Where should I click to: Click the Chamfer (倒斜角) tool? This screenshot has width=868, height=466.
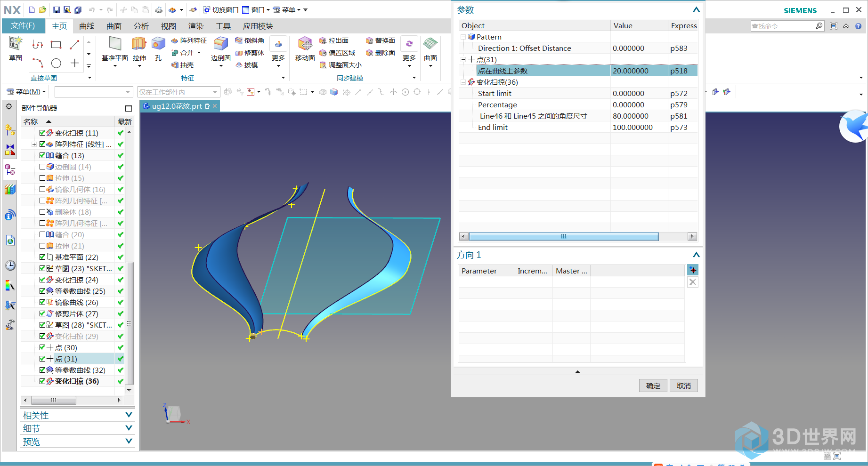pyautogui.click(x=250, y=40)
